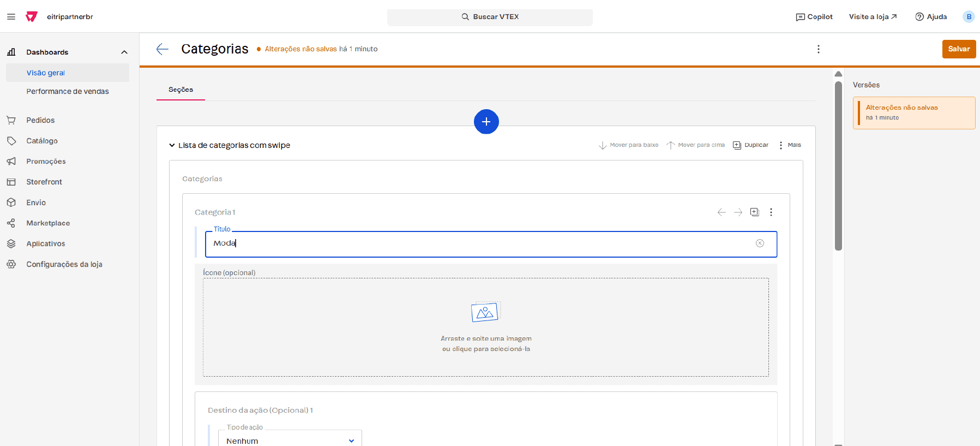Click the Catálogo tag icon
This screenshot has height=446, width=980.
11,141
